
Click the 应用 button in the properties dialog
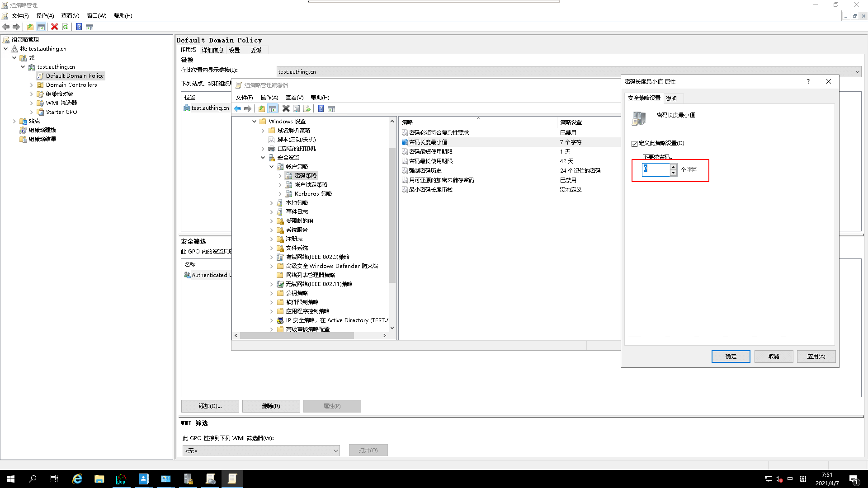point(816,357)
